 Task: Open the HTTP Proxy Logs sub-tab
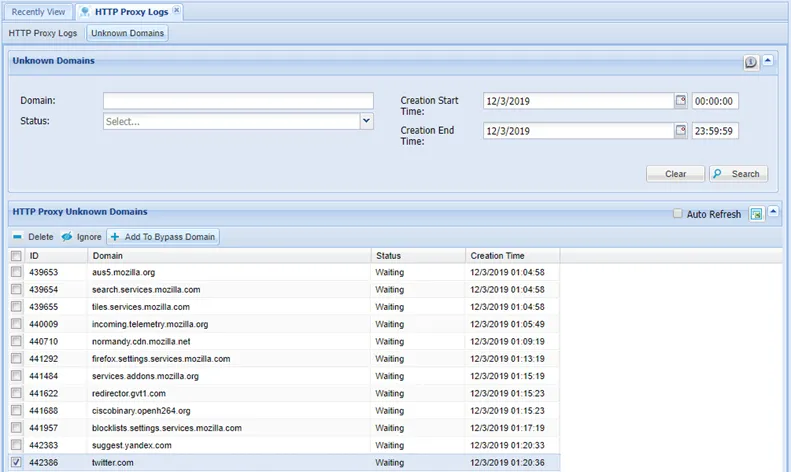pyautogui.click(x=43, y=33)
